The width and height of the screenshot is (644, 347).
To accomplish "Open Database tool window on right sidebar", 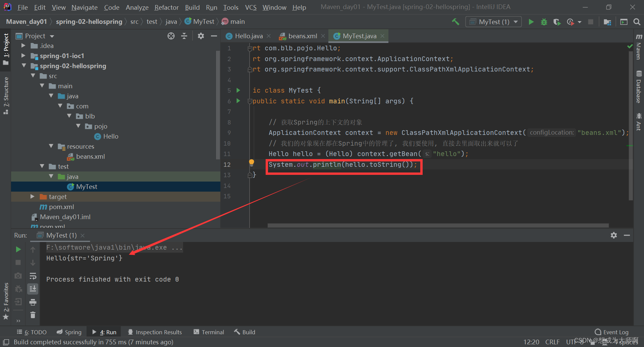I will point(639,87).
